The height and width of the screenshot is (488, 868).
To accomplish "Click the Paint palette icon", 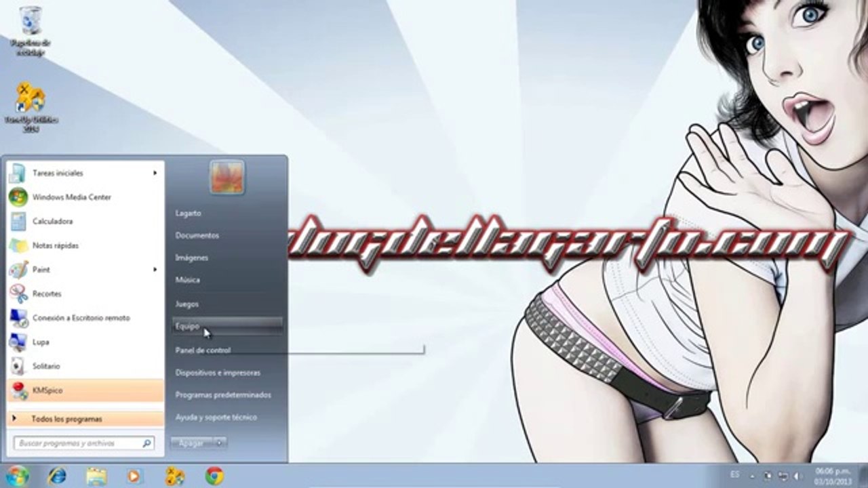I will pos(18,269).
